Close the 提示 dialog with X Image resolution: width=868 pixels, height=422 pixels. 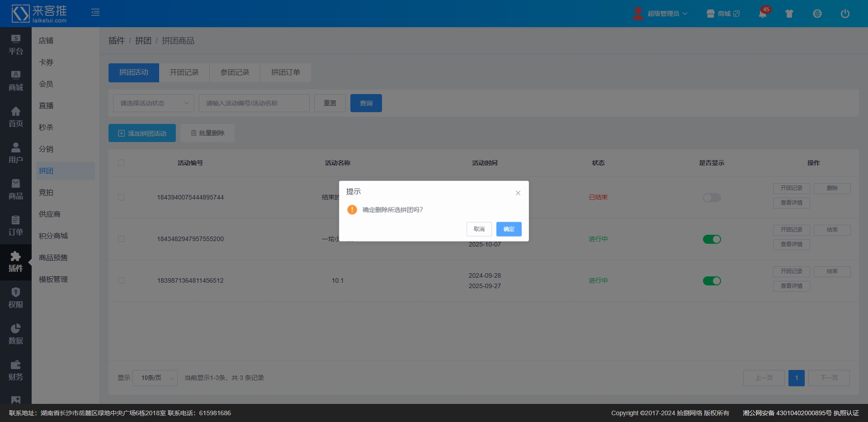[518, 193]
